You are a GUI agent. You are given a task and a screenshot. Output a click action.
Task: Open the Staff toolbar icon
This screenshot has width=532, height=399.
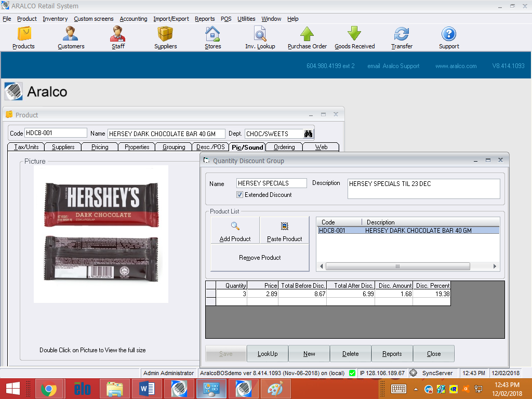(118, 37)
